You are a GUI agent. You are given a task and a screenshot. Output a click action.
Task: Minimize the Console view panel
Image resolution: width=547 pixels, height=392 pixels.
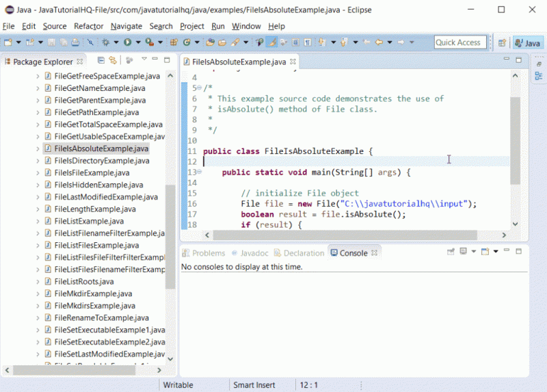(x=507, y=250)
